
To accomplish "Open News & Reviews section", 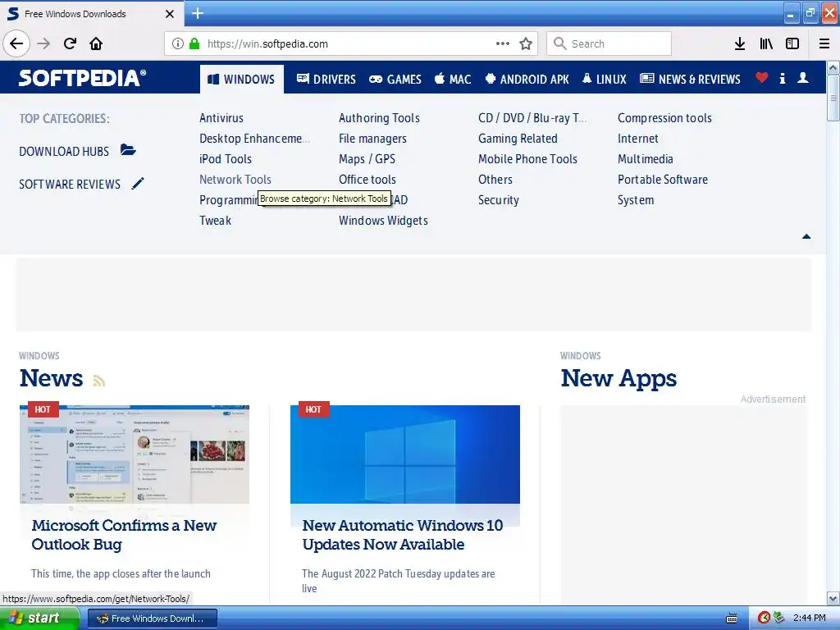I will tap(691, 80).
